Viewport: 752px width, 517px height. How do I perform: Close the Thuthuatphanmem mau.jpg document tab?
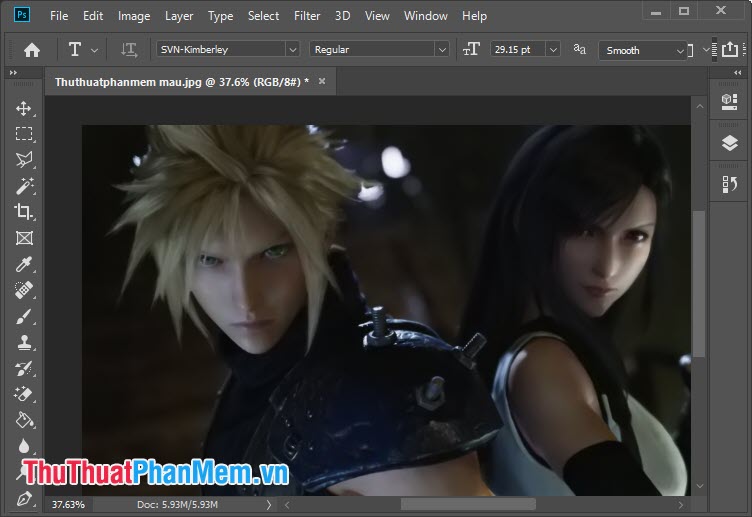click(x=322, y=81)
